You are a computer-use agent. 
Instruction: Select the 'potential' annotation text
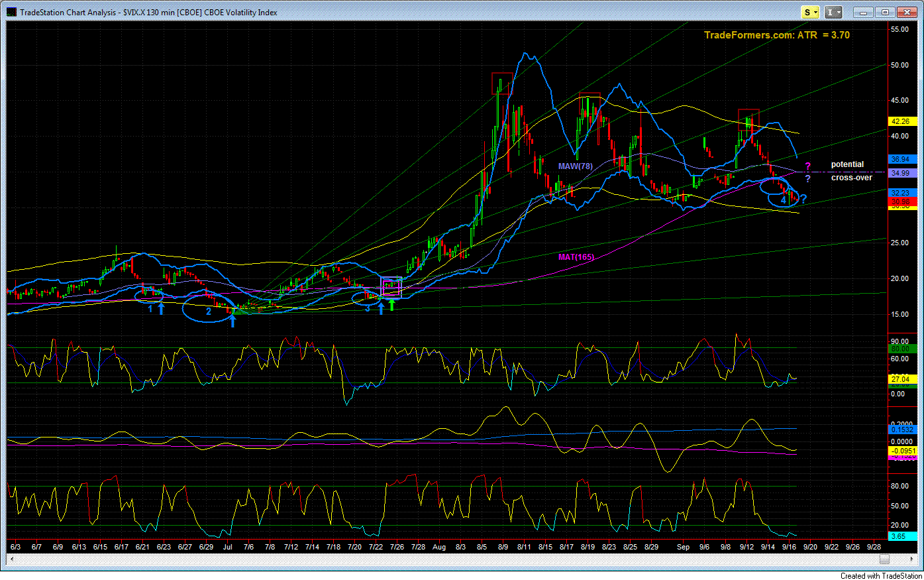point(847,164)
